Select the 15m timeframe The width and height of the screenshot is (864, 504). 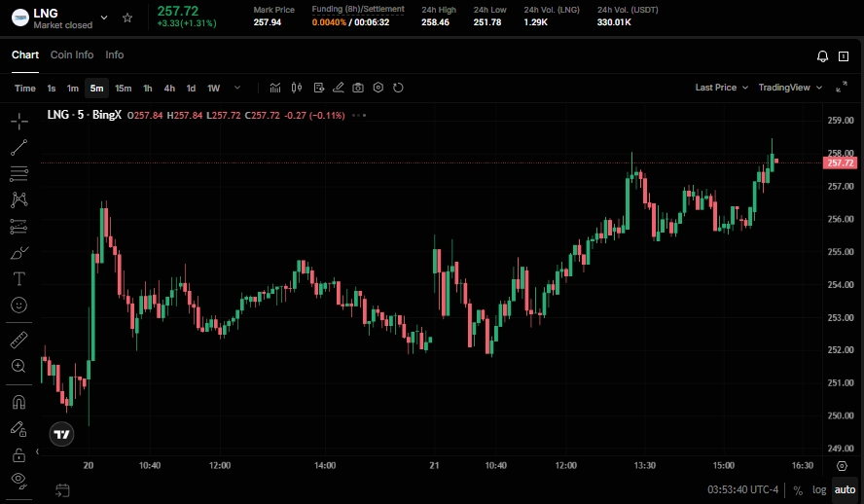(x=124, y=88)
